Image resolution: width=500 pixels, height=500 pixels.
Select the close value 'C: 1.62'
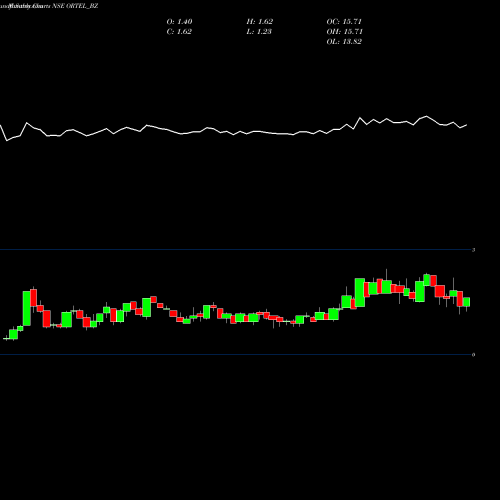click(x=179, y=32)
